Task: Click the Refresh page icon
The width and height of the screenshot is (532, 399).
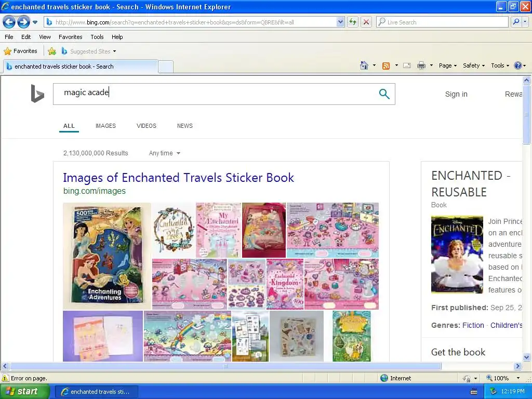Action: (x=353, y=22)
